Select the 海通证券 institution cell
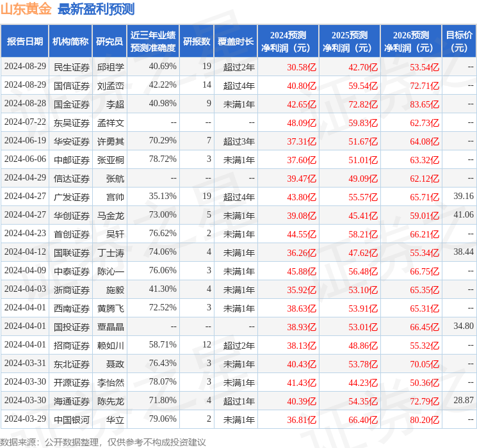 click(x=72, y=401)
